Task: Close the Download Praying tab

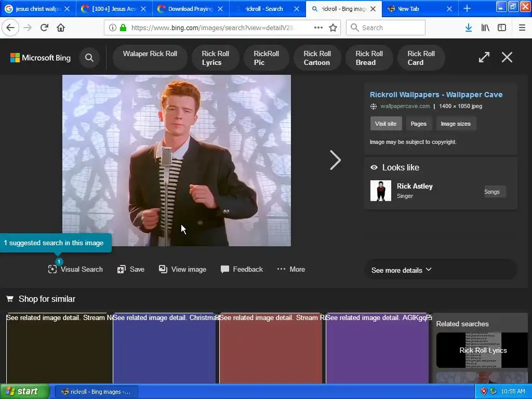Action: 220,9
